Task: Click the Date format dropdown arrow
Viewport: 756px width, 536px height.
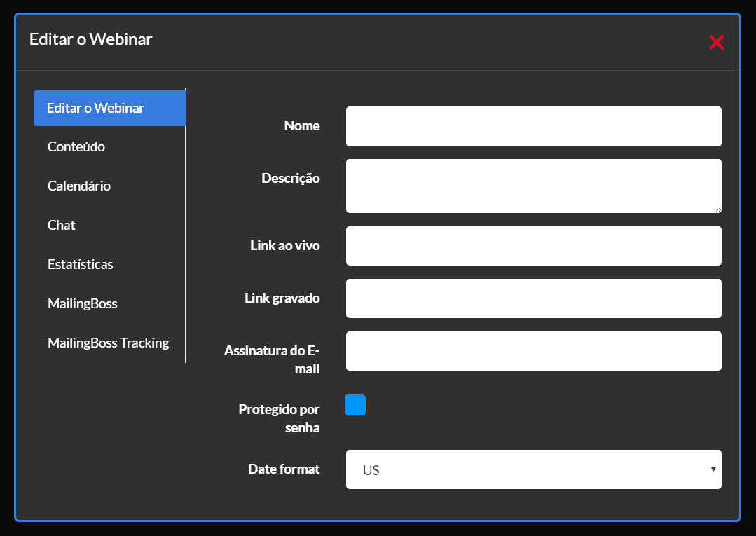Action: 713,469
